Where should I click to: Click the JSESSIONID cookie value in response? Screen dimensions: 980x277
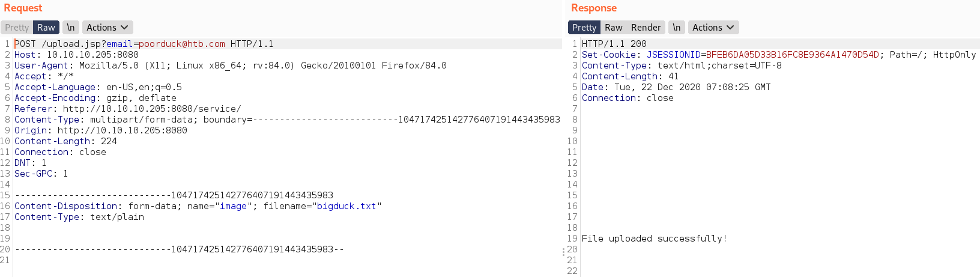click(x=792, y=55)
